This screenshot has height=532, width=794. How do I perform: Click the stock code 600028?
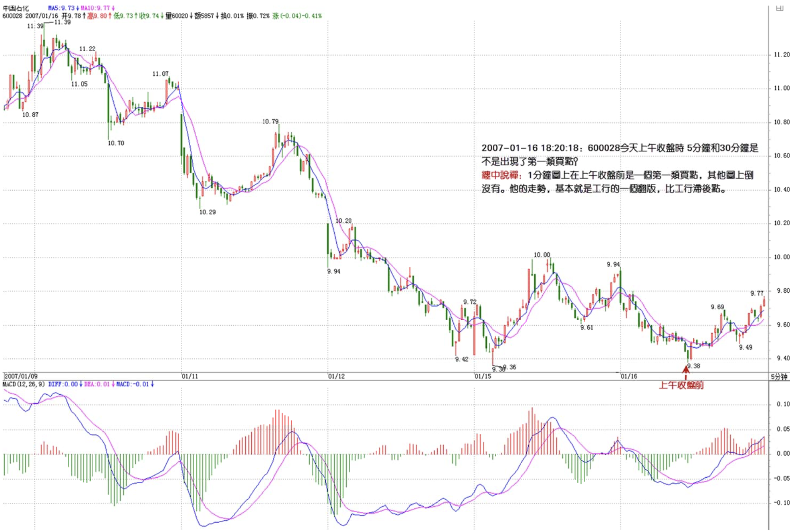pyautogui.click(x=12, y=16)
